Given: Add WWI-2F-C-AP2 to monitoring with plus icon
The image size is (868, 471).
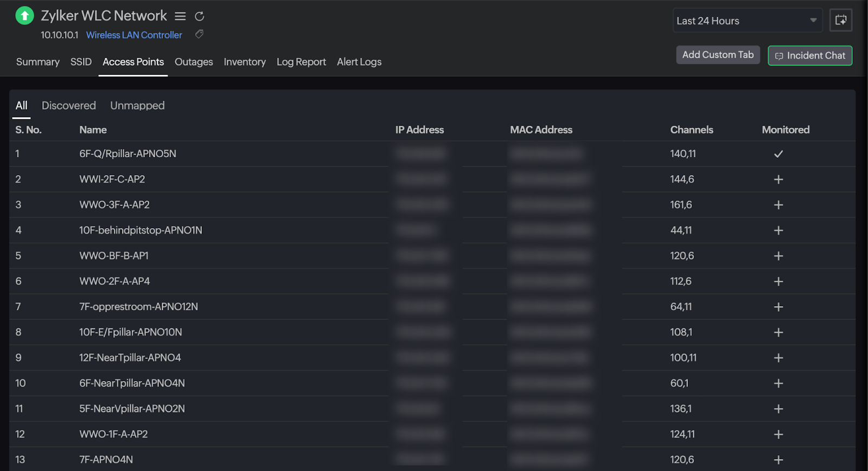Looking at the screenshot, I should [778, 179].
